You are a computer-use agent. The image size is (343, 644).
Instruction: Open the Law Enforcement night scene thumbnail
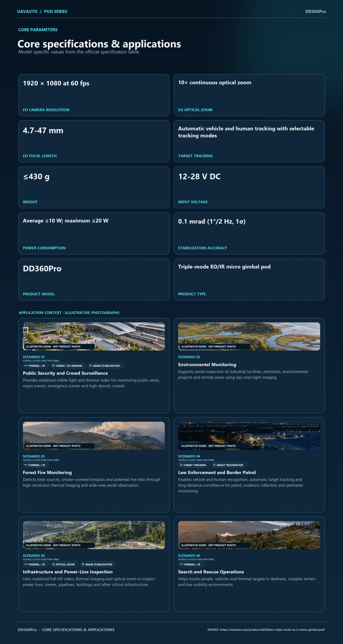(249, 436)
